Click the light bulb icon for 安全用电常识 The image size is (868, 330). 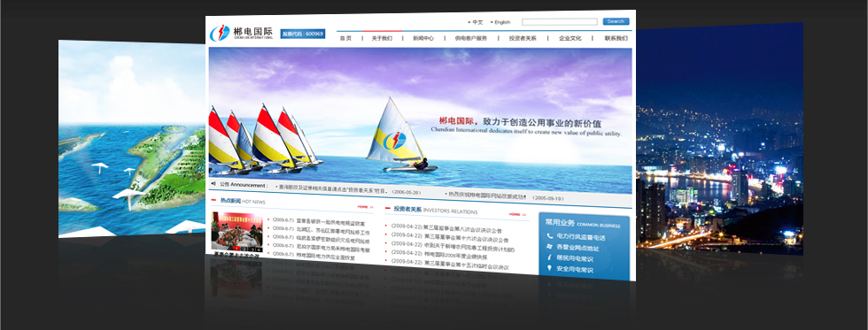[x=549, y=268]
